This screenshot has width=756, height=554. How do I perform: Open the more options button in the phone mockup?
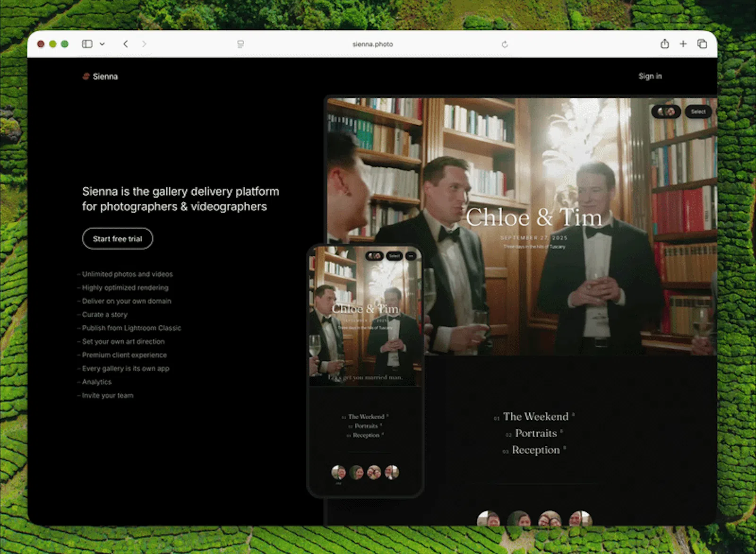click(x=411, y=256)
